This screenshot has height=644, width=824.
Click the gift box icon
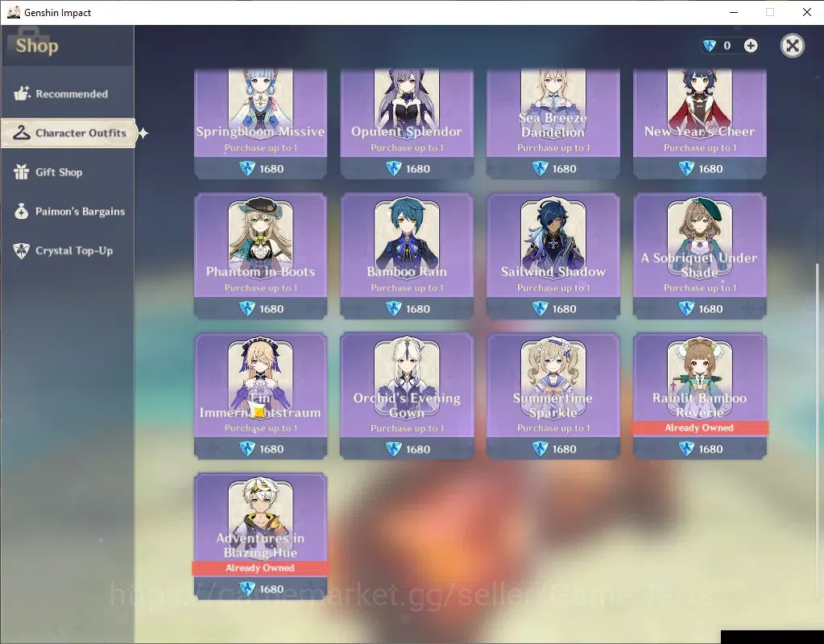click(22, 171)
